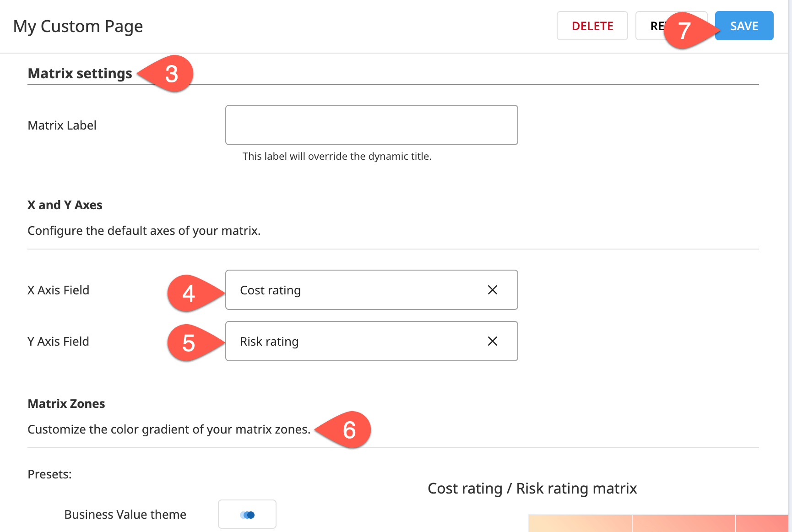Screen dimensions: 792x532
Task: Click the DELETE button
Action: point(592,26)
